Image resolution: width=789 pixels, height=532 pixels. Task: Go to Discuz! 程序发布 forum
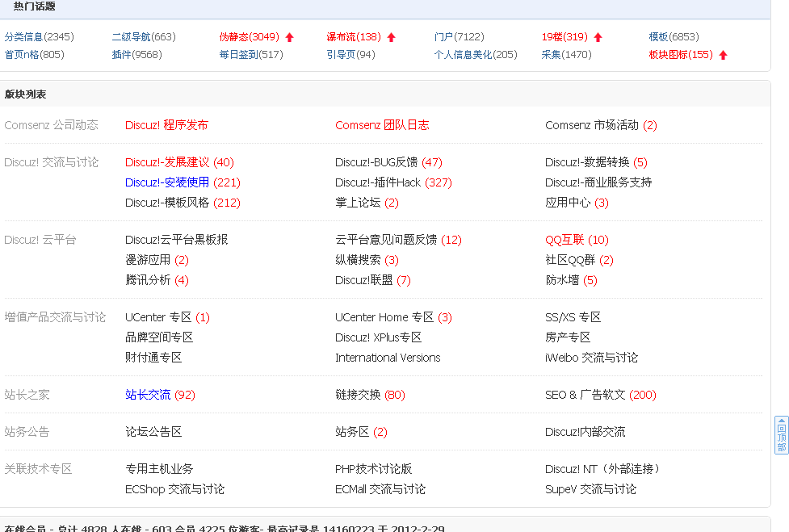[x=166, y=124]
